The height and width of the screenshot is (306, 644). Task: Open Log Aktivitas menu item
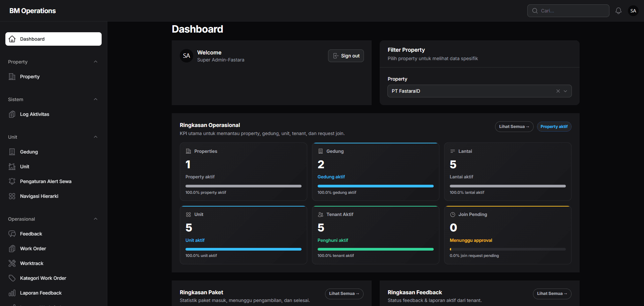point(53,114)
